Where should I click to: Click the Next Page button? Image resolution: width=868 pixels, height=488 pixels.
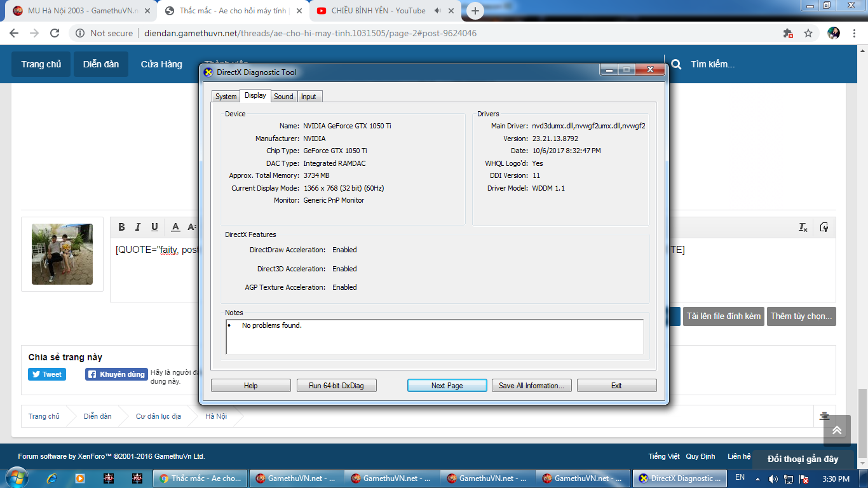click(447, 386)
